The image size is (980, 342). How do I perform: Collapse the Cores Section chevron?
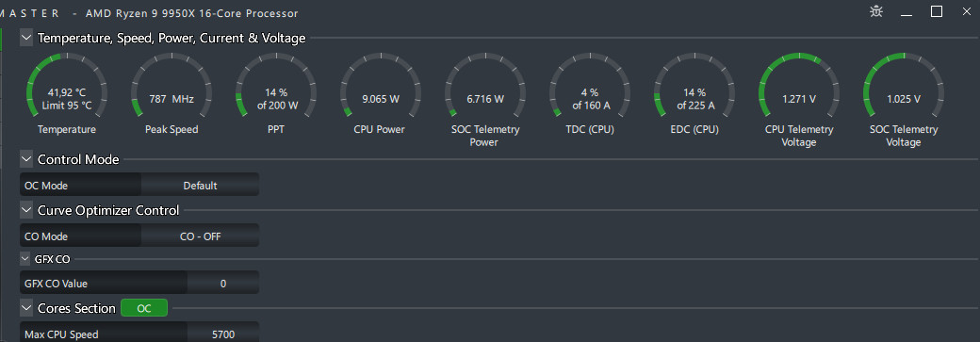26,308
